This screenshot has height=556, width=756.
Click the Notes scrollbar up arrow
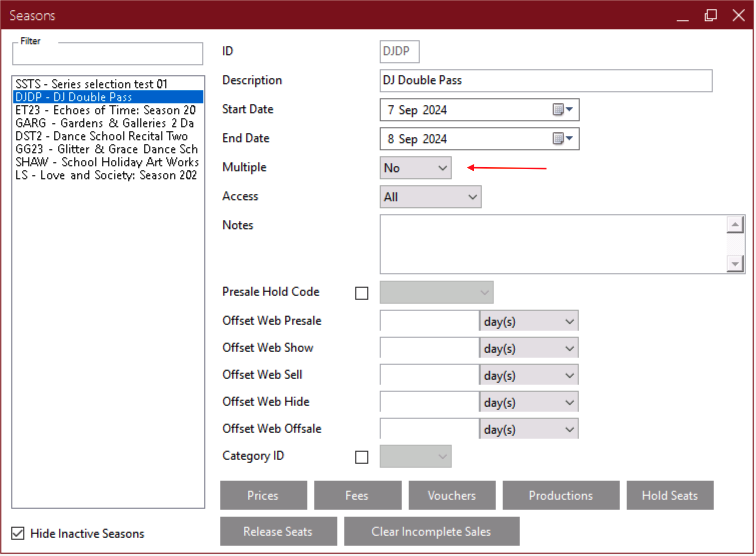(735, 225)
